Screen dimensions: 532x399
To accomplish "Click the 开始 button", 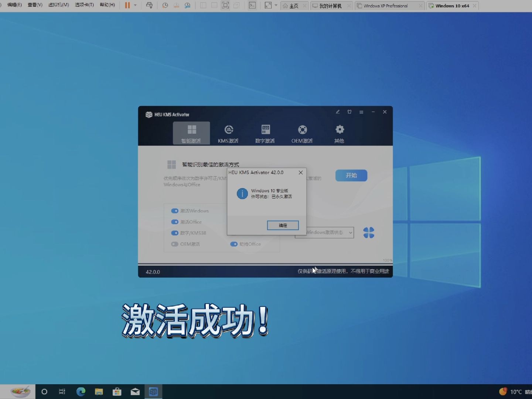I will [351, 175].
